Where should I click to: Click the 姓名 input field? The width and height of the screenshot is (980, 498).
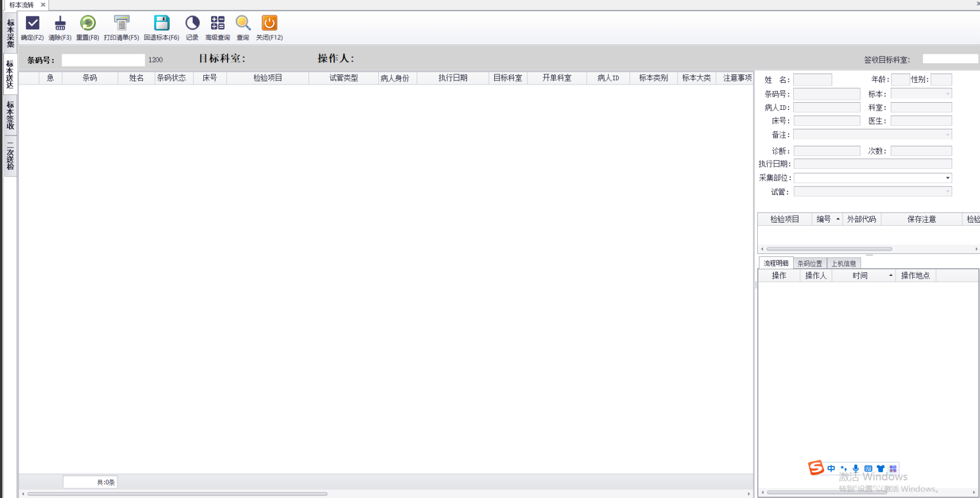(x=812, y=80)
